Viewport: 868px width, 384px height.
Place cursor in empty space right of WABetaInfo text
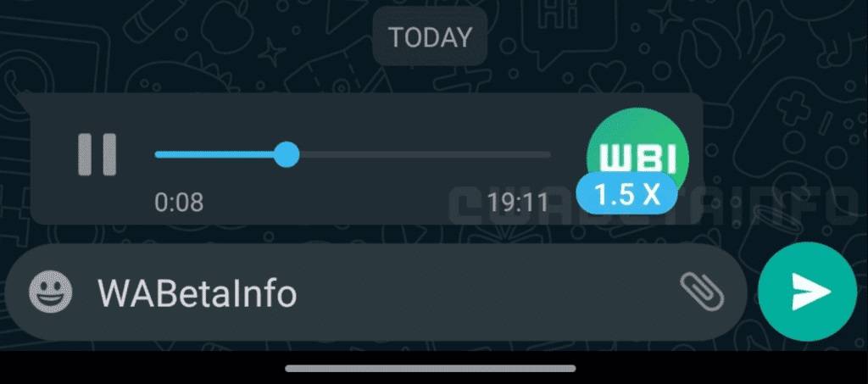(487, 292)
